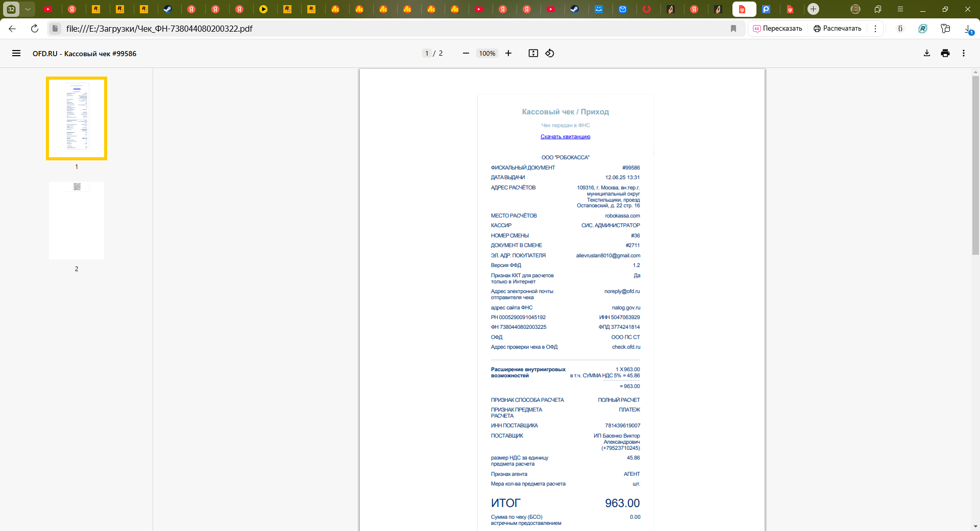This screenshot has width=980, height=531.
Task: Open the user profile avatar
Action: (x=855, y=9)
